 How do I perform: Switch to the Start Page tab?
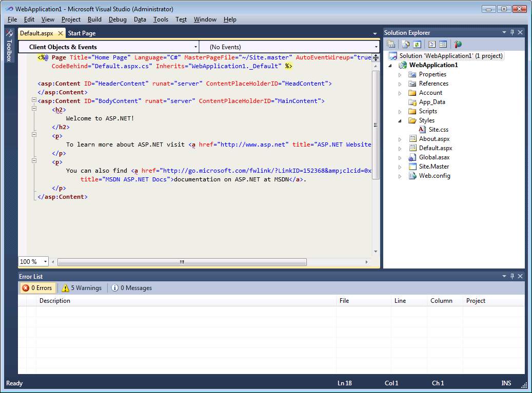pyautogui.click(x=82, y=33)
